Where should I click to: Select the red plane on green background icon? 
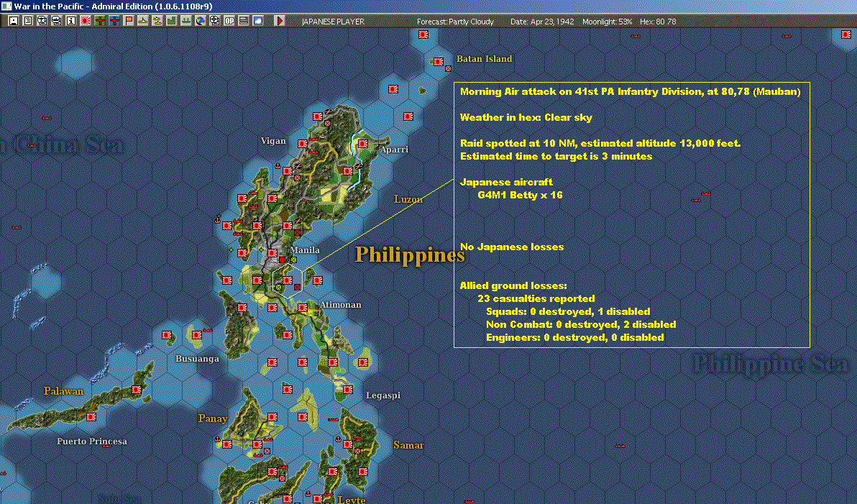pos(99,21)
